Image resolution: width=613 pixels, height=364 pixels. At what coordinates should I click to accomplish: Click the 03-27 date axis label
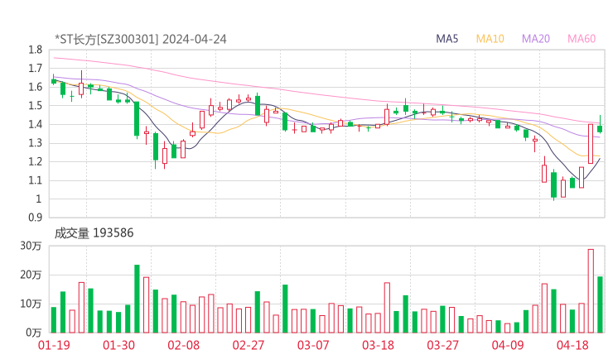click(442, 345)
